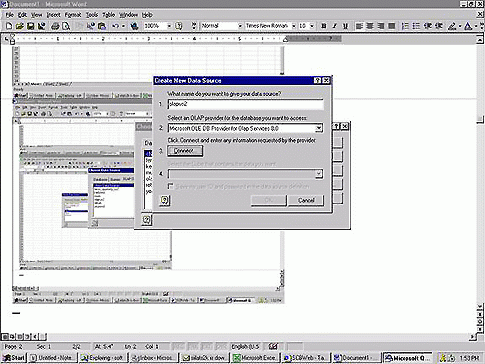Open the Table menu
The width and height of the screenshot is (485, 364).
tap(108, 15)
